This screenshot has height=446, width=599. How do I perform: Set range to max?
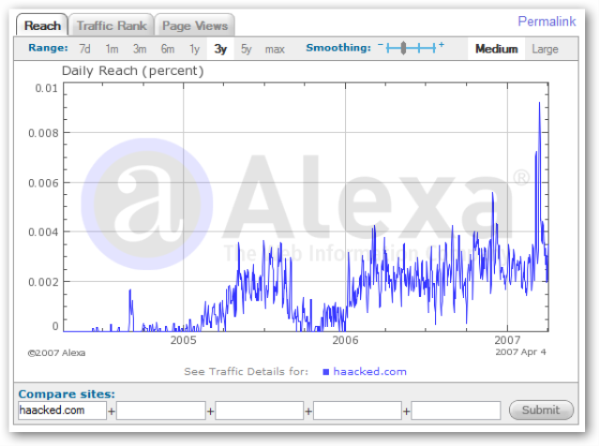pos(275,49)
